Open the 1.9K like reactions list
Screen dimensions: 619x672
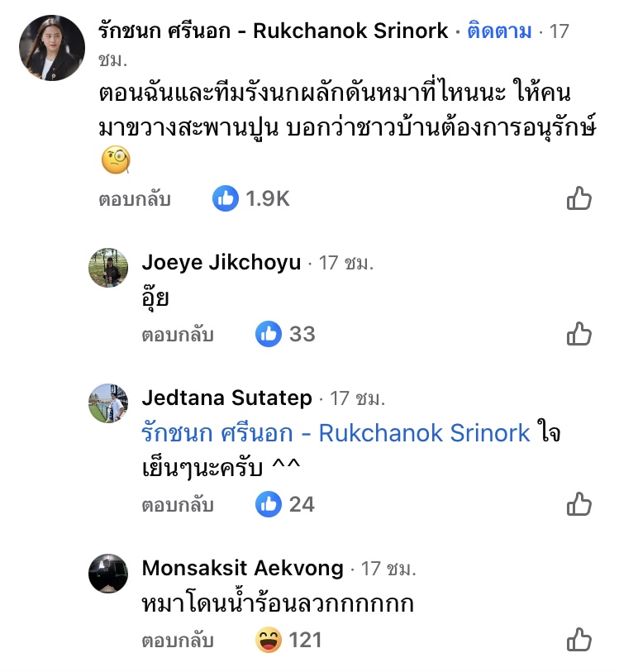251,198
